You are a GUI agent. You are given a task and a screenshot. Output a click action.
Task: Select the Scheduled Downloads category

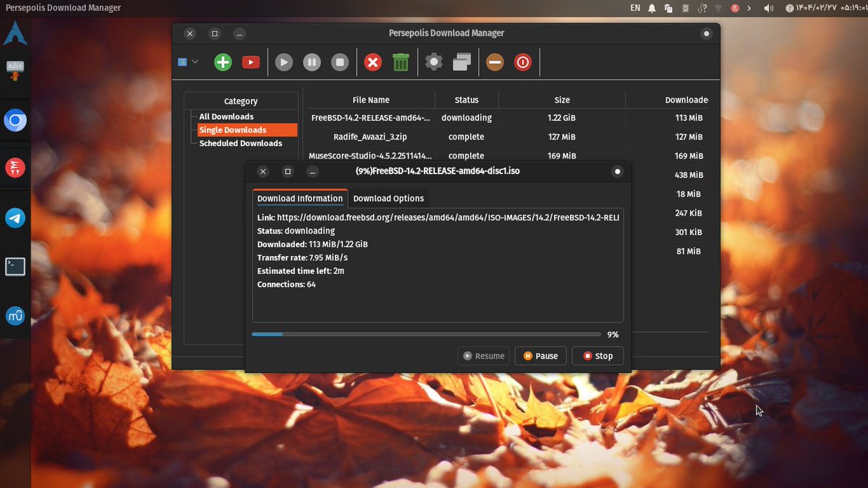(241, 143)
